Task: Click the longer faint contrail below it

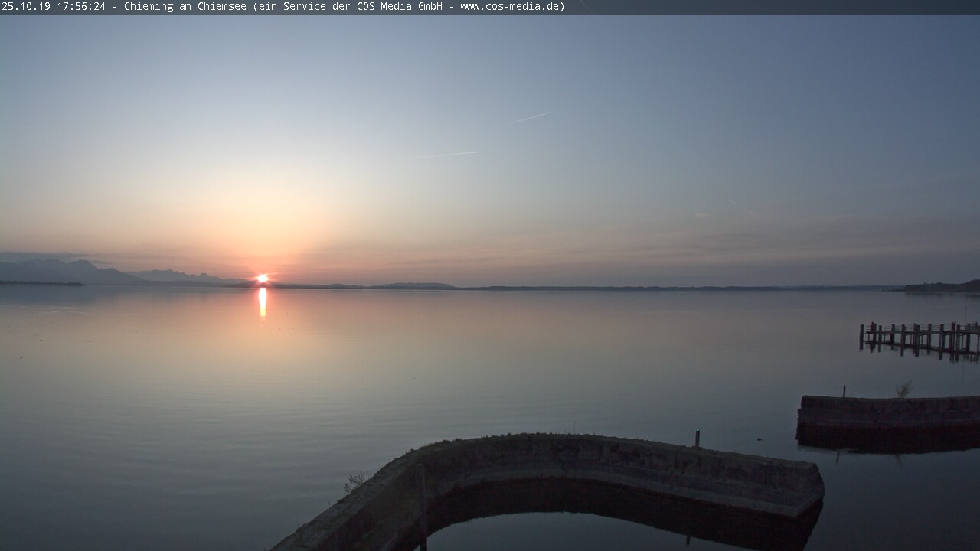Action: tap(448, 155)
